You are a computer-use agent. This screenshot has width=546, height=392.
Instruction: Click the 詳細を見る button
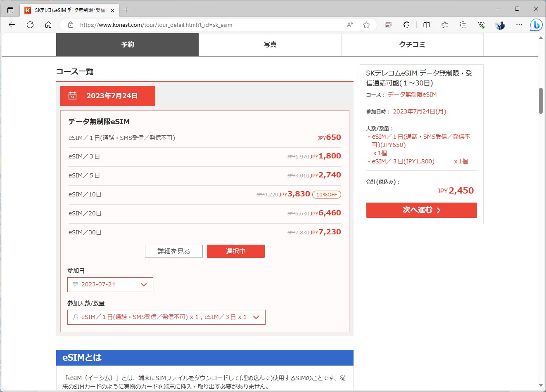click(x=173, y=251)
